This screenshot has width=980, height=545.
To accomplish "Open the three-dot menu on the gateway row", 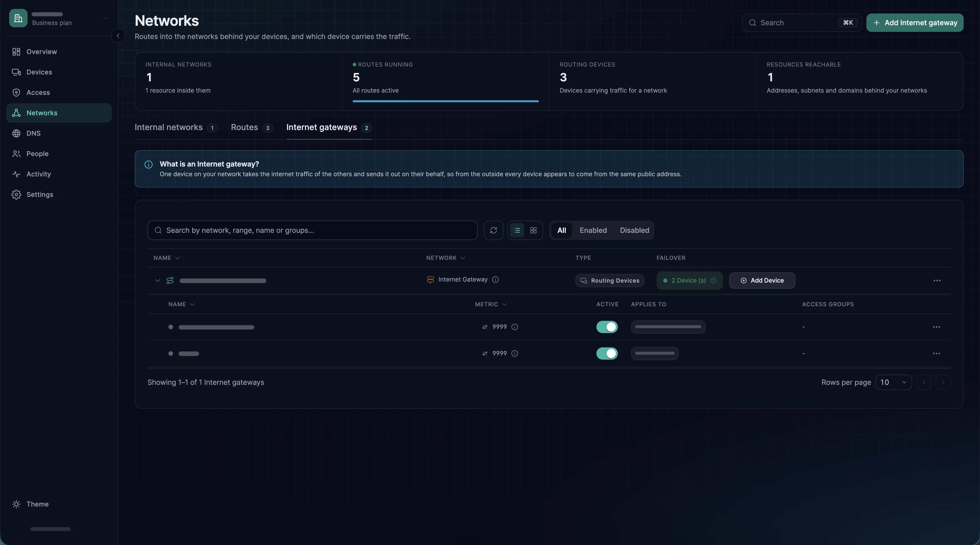I will (937, 281).
